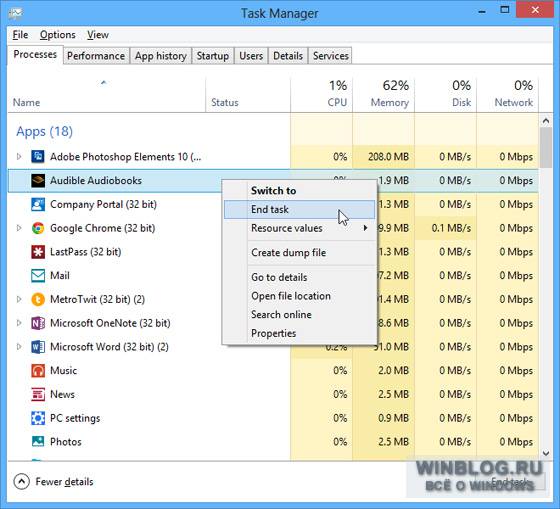Click the Audible Audiobooks app icon
The width and height of the screenshot is (560, 509).
point(38,180)
